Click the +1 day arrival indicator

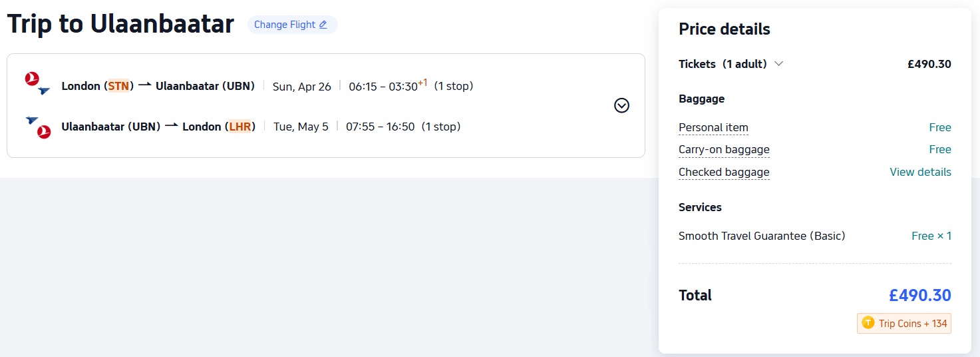tap(422, 83)
